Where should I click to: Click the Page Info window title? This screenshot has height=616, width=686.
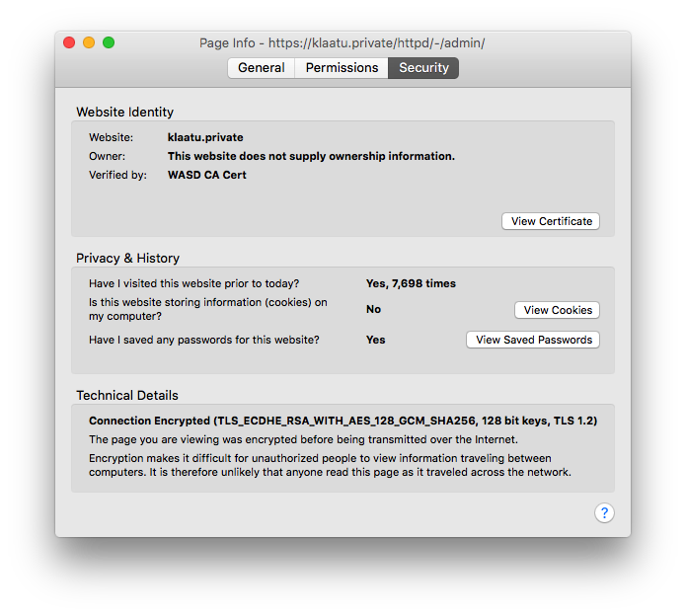(x=343, y=42)
